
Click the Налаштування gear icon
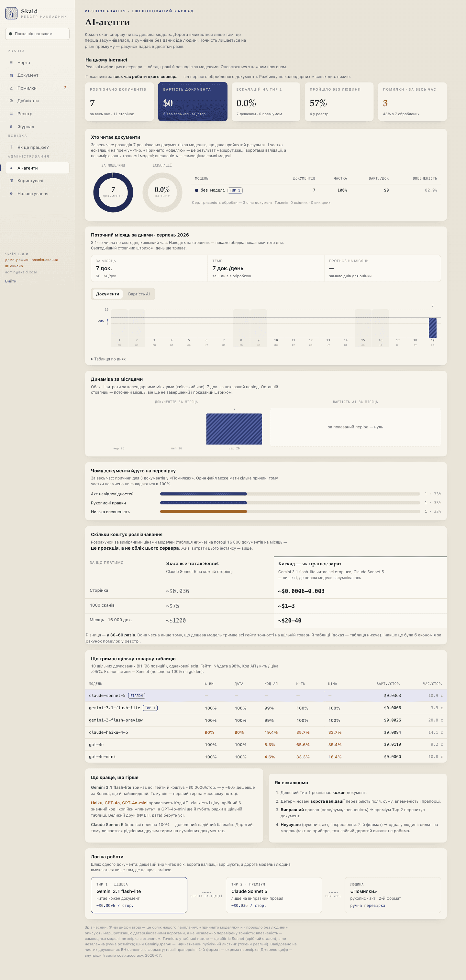click(11, 194)
